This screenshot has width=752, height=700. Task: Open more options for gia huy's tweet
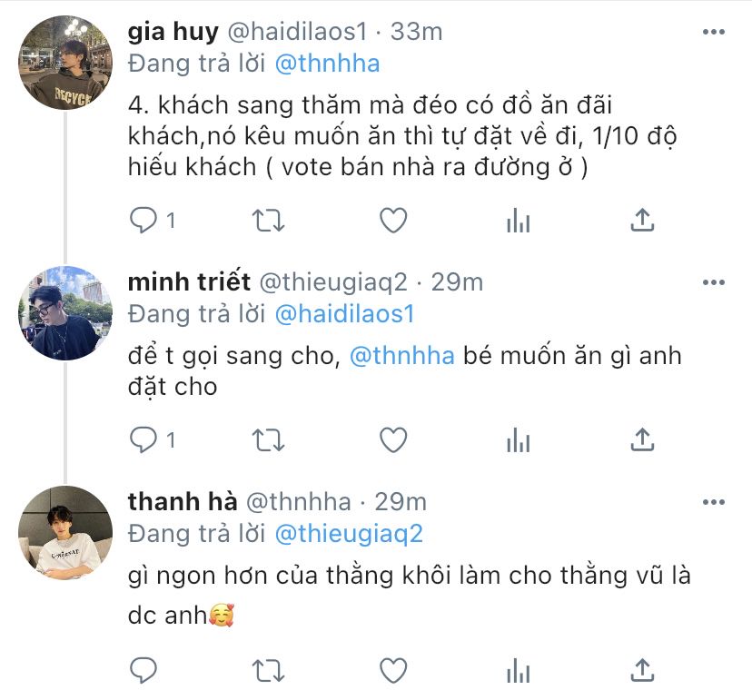[x=714, y=32]
